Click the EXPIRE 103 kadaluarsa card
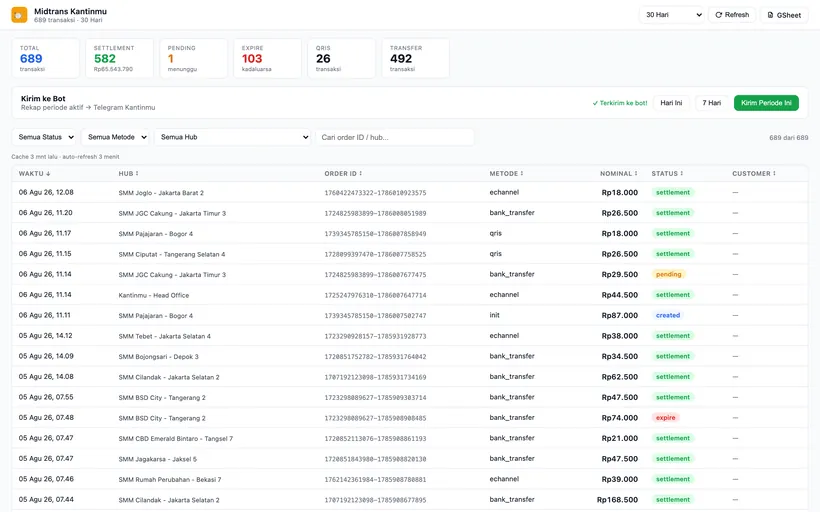The width and height of the screenshot is (820, 512). click(x=268, y=58)
